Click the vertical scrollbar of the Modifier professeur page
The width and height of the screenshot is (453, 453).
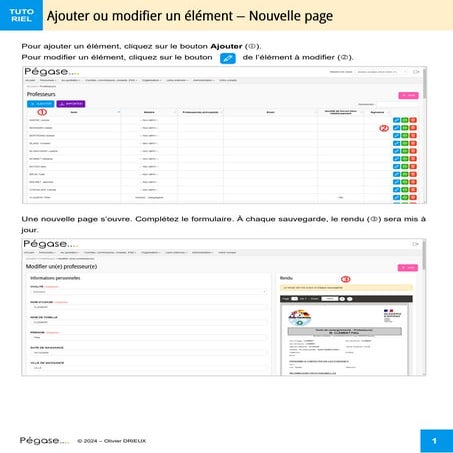click(424, 256)
